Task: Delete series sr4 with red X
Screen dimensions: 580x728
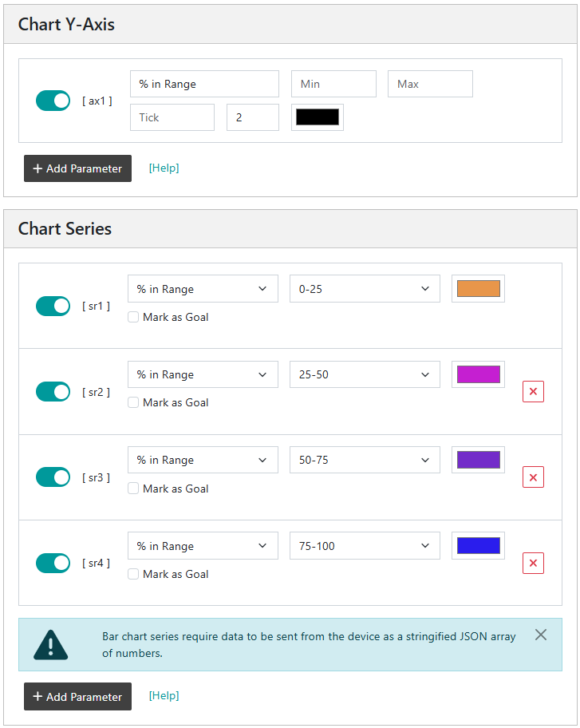Action: click(533, 564)
